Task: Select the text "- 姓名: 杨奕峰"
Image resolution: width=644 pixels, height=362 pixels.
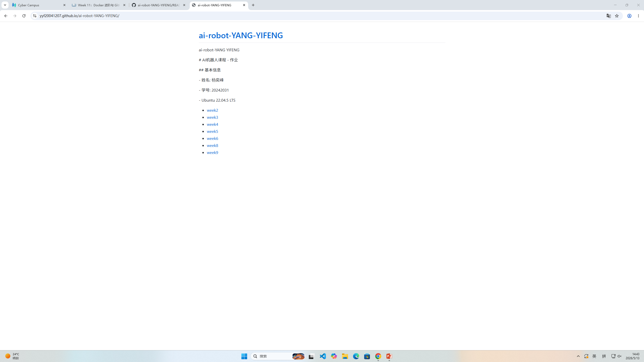Action: tap(211, 80)
